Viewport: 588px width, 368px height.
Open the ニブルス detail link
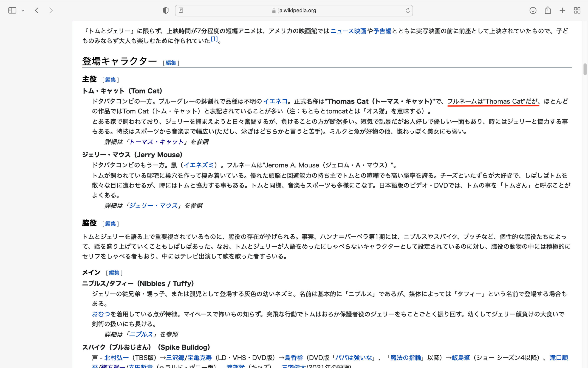click(x=141, y=334)
